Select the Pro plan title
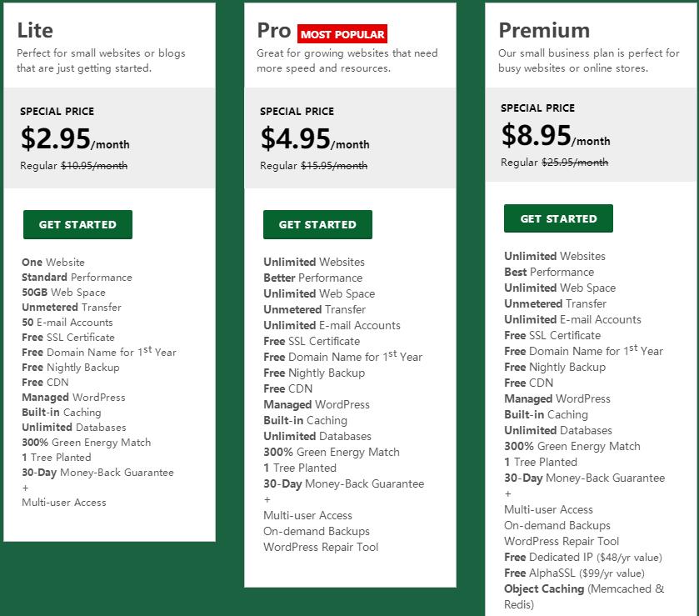This screenshot has height=616, width=699. [x=273, y=31]
